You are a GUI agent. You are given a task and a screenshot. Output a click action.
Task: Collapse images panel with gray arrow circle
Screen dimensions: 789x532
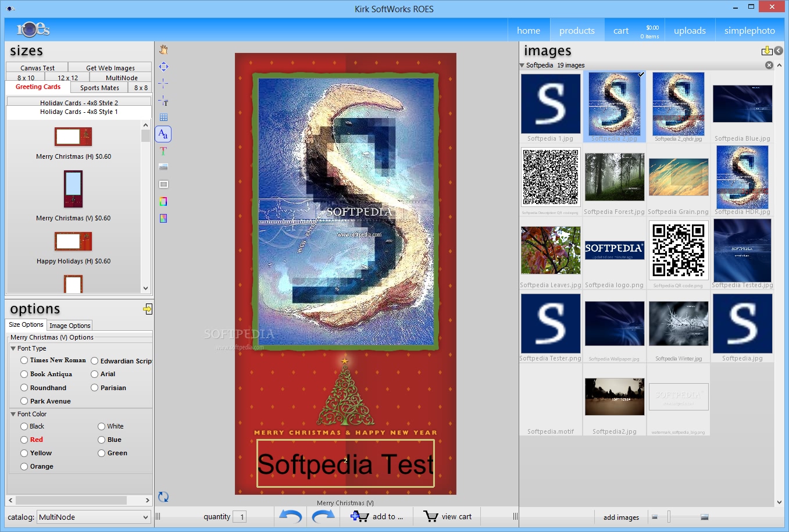click(x=778, y=51)
